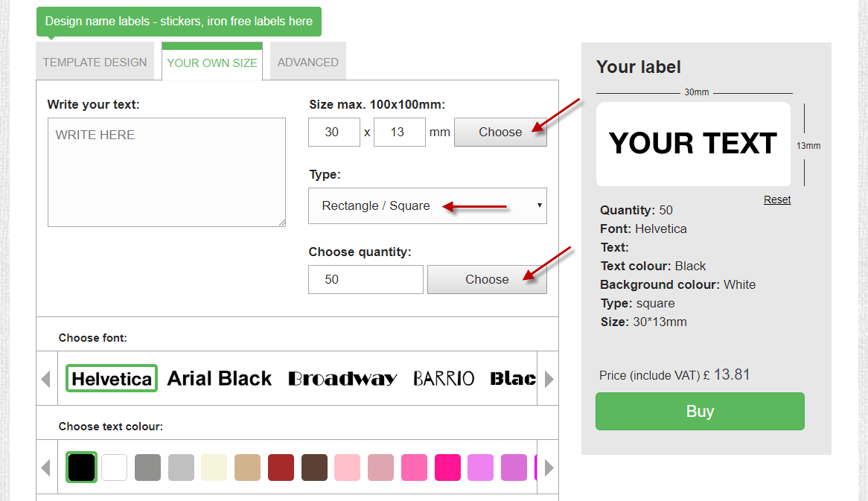868x501 pixels.
Task: Click the Choose button next to quantity
Action: tap(487, 280)
